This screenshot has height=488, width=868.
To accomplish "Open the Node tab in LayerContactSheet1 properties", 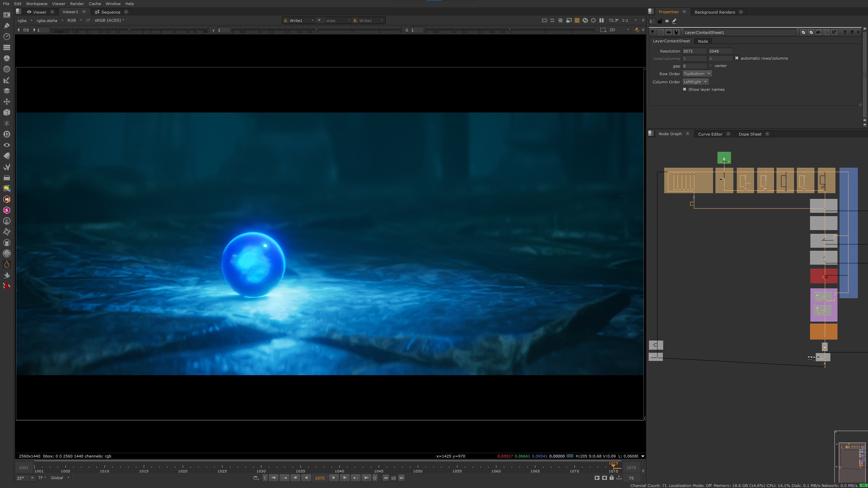I will pyautogui.click(x=703, y=41).
